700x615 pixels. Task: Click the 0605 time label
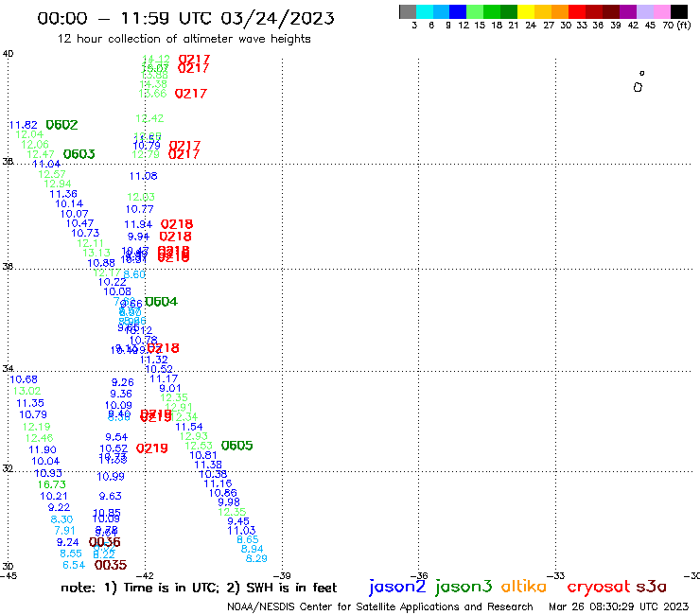pos(237,446)
